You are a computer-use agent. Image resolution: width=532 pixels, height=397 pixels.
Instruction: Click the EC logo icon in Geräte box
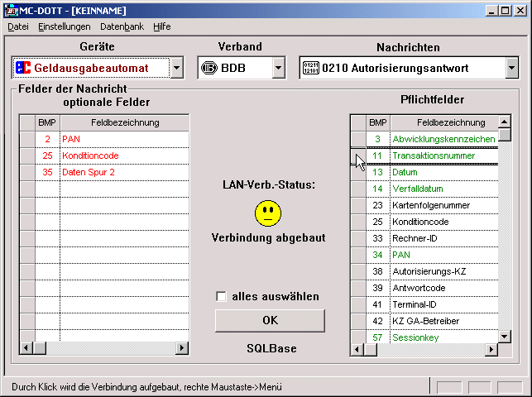tap(23, 68)
